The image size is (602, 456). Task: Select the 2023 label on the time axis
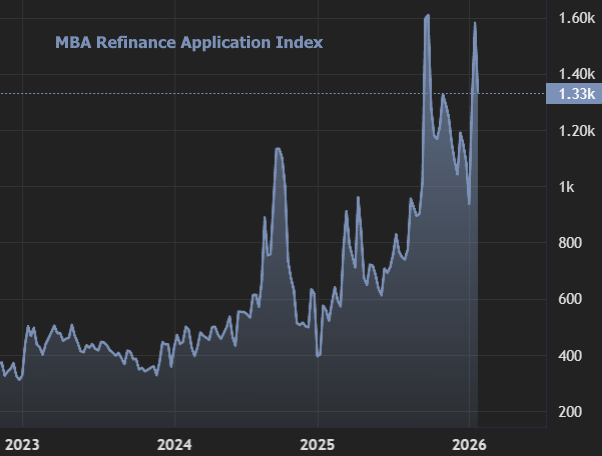pyautogui.click(x=23, y=443)
